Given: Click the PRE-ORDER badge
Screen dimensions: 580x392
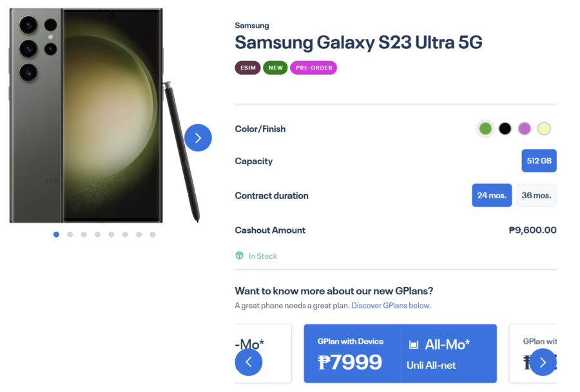Looking at the screenshot, I should 313,68.
